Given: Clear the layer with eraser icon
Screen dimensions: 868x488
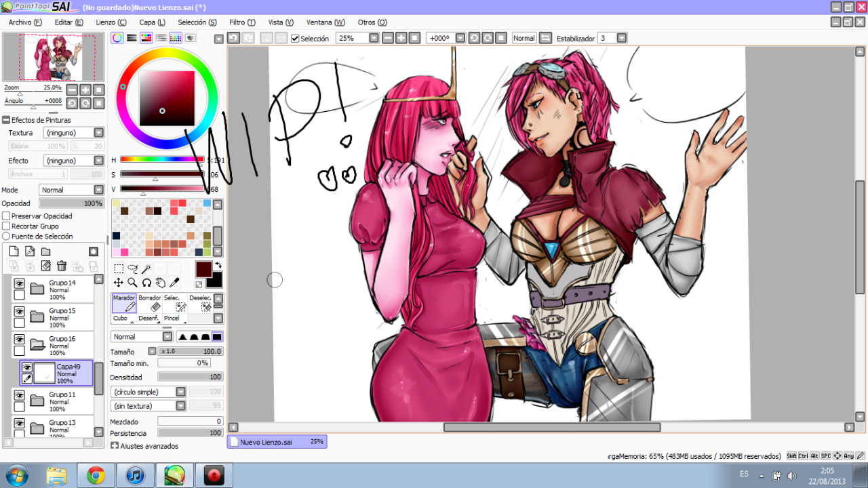Looking at the screenshot, I should pos(46,266).
